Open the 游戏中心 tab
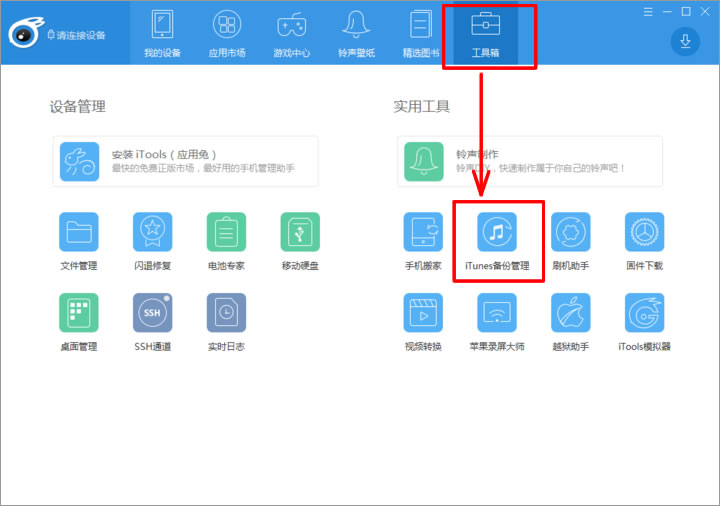 (x=292, y=34)
